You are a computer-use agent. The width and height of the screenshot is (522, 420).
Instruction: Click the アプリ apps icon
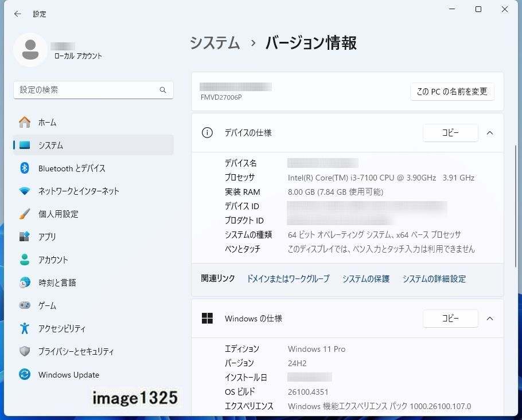pyautogui.click(x=25, y=237)
